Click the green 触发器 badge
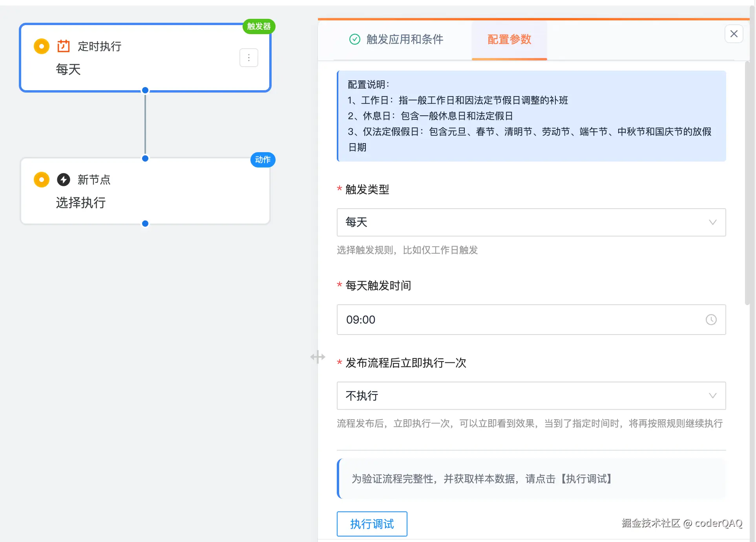Screen dimensions: 756x542 pos(259,26)
